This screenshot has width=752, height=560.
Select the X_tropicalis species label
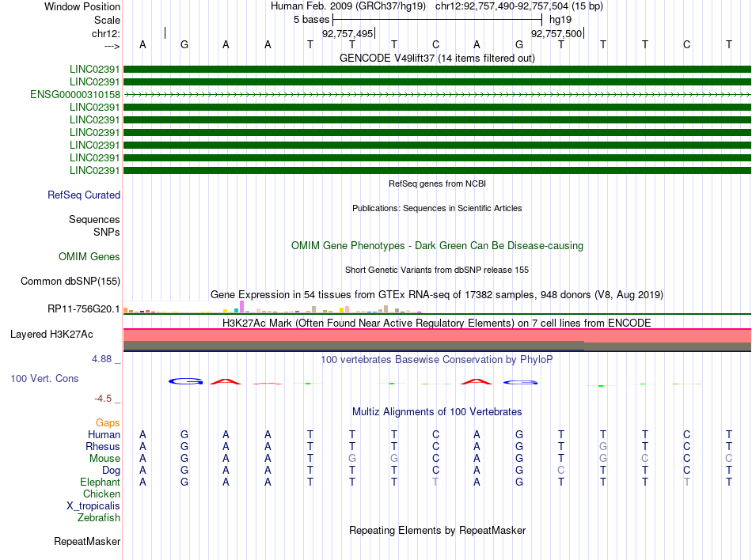[93, 506]
